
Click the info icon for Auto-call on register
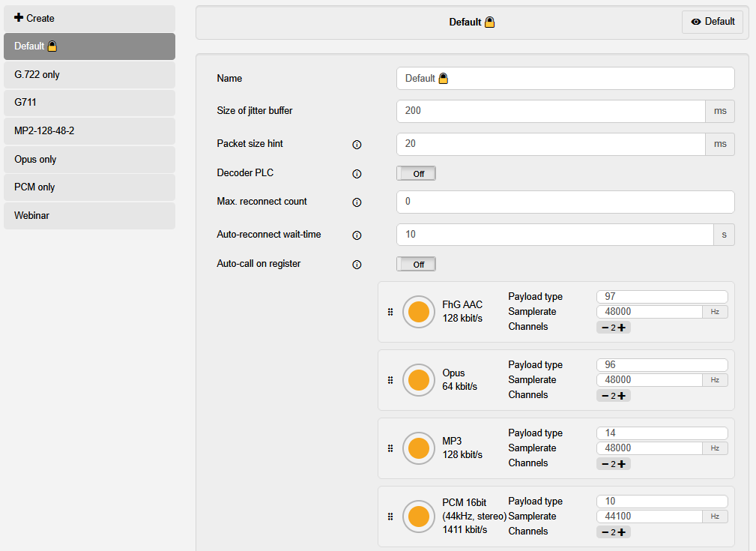coord(357,265)
